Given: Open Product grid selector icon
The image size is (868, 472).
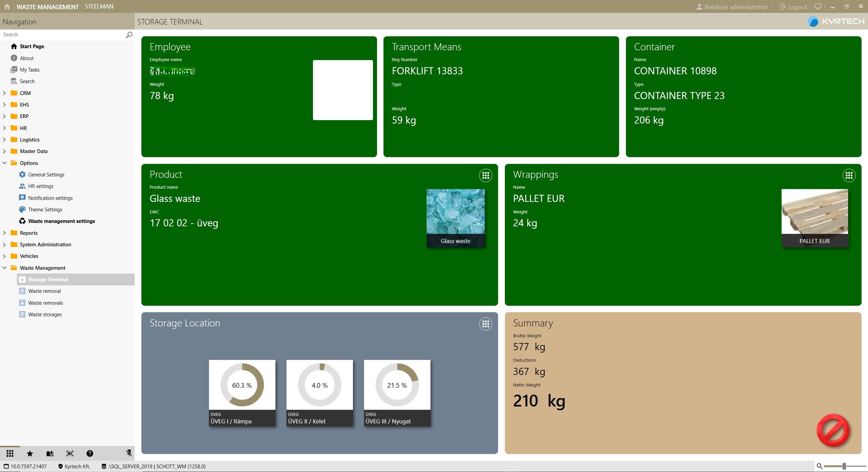Looking at the screenshot, I should coord(486,175).
